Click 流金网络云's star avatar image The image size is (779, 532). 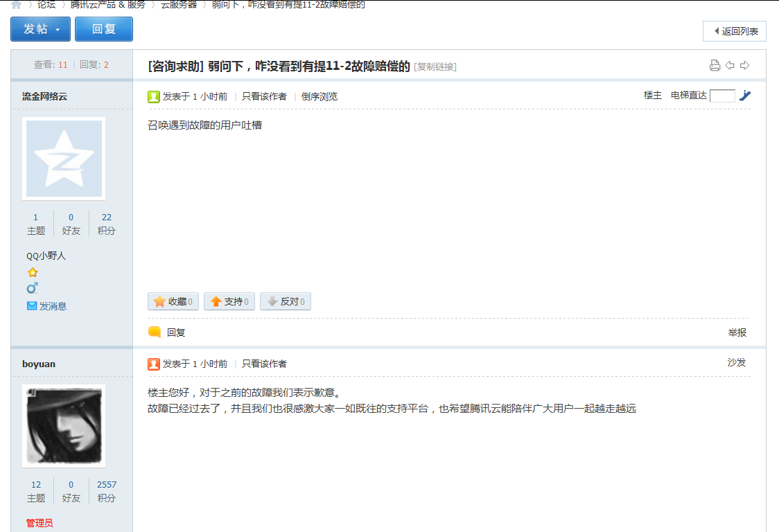[64, 159]
